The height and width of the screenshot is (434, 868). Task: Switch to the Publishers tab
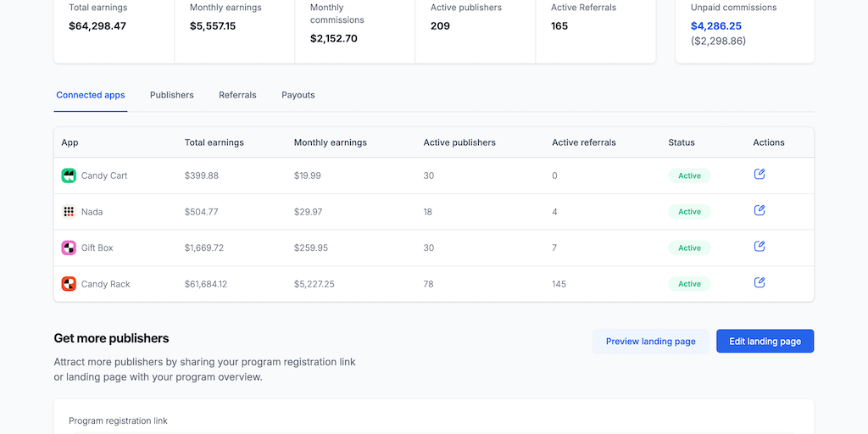(172, 95)
